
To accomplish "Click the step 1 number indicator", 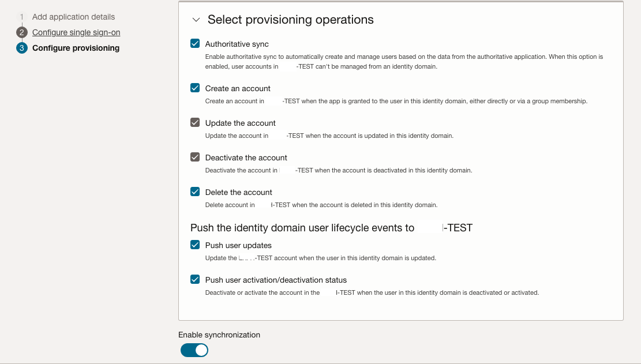I will [x=22, y=17].
